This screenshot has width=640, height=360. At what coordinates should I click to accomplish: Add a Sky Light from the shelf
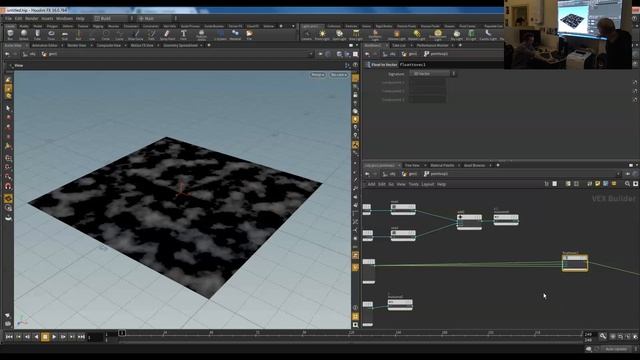457,35
